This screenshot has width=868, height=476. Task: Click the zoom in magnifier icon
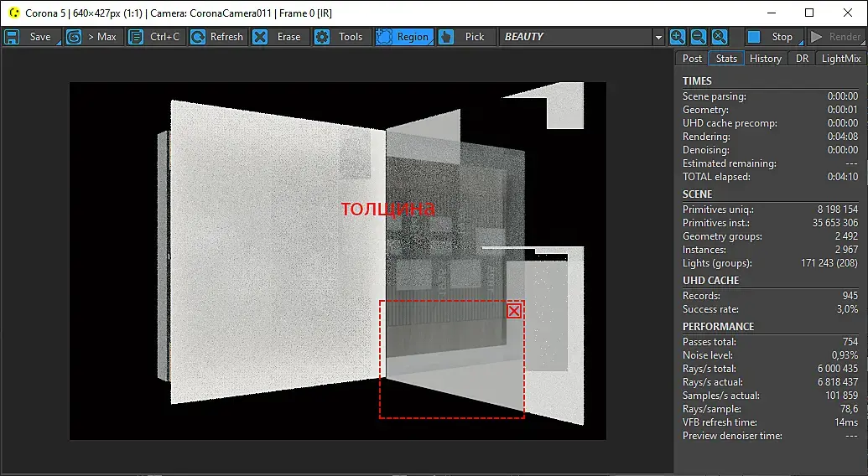point(677,37)
